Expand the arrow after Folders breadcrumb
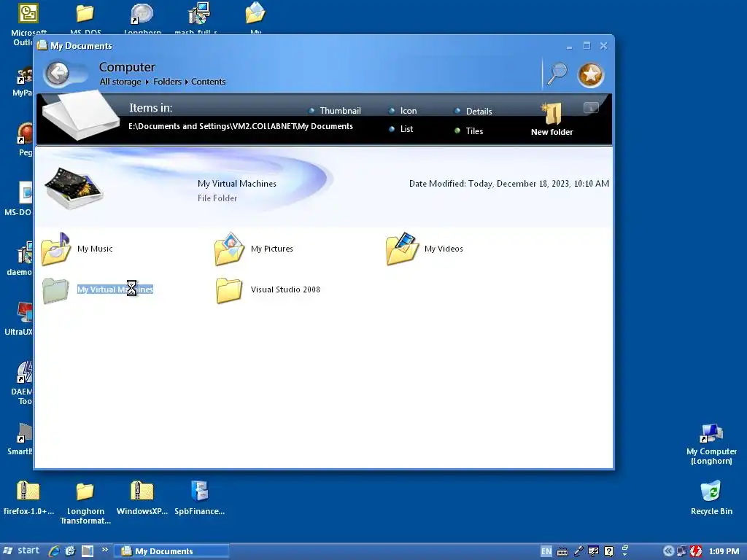747x560 pixels. coord(186,82)
